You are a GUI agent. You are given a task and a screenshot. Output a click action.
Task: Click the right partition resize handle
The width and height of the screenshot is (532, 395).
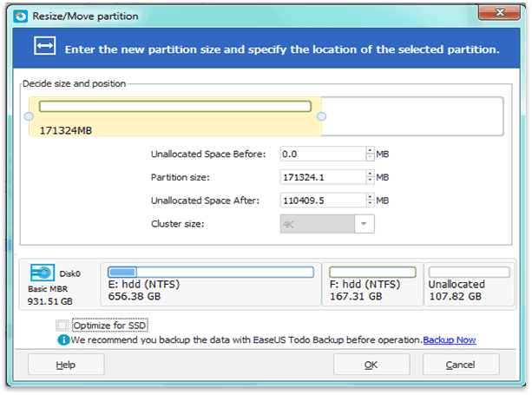point(321,116)
